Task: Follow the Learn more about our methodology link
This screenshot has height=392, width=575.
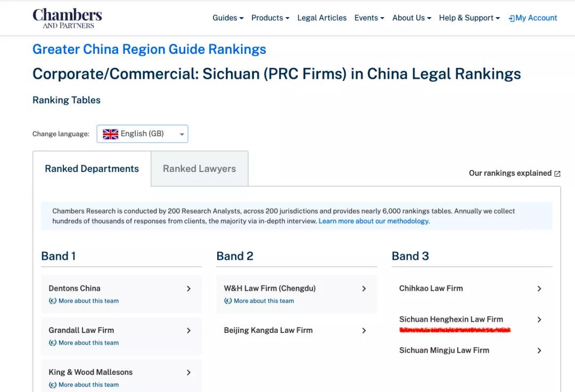Action: click(x=374, y=221)
